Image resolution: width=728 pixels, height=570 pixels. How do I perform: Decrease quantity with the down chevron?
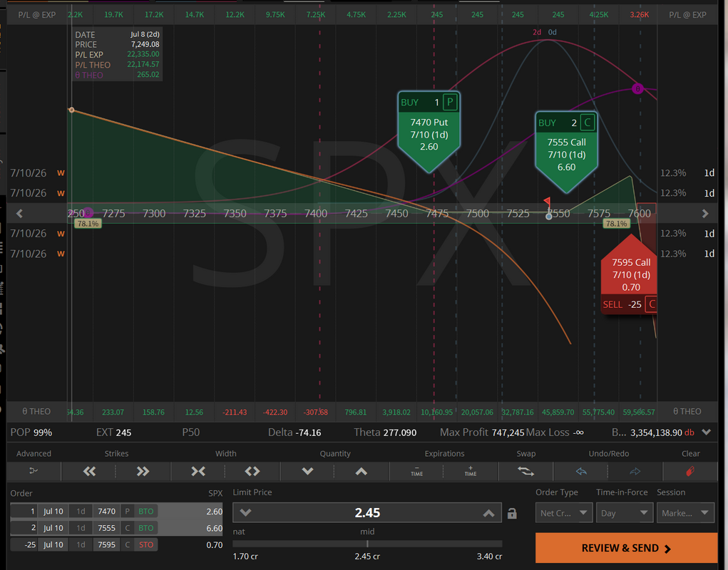[307, 471]
